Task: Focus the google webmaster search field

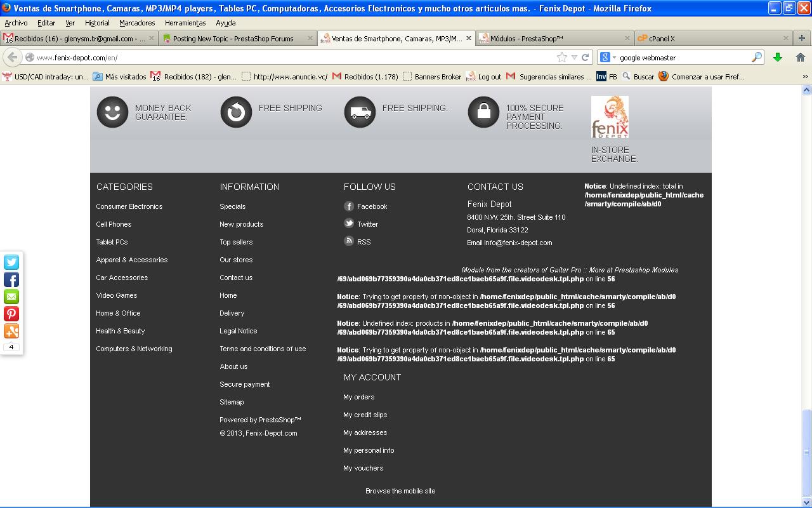Action: pos(684,57)
